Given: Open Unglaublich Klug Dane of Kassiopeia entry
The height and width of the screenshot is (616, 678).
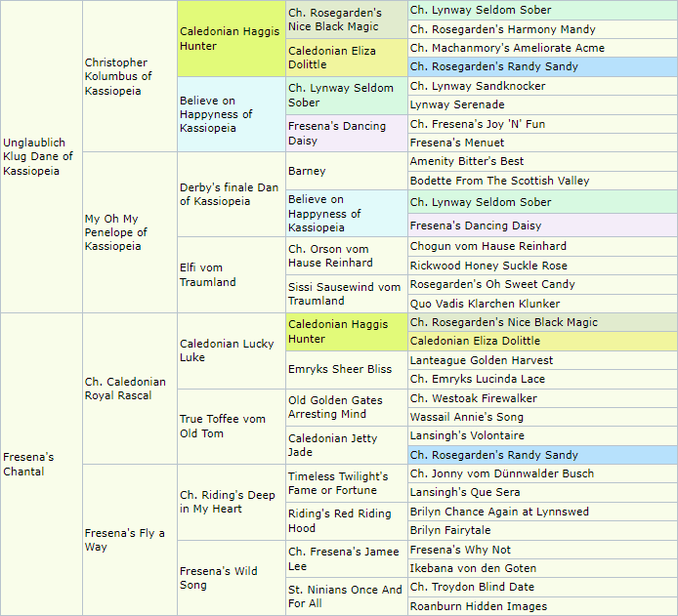Looking at the screenshot, I should (x=39, y=156).
